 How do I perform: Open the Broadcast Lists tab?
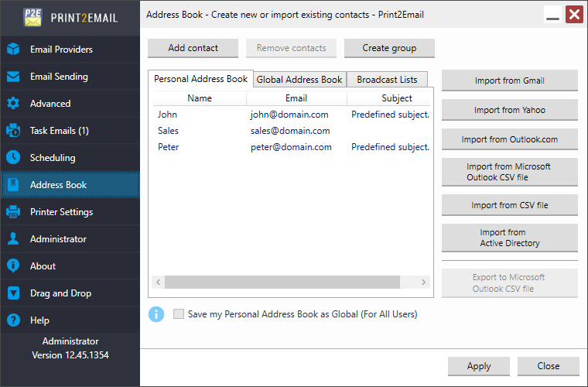[x=387, y=80]
